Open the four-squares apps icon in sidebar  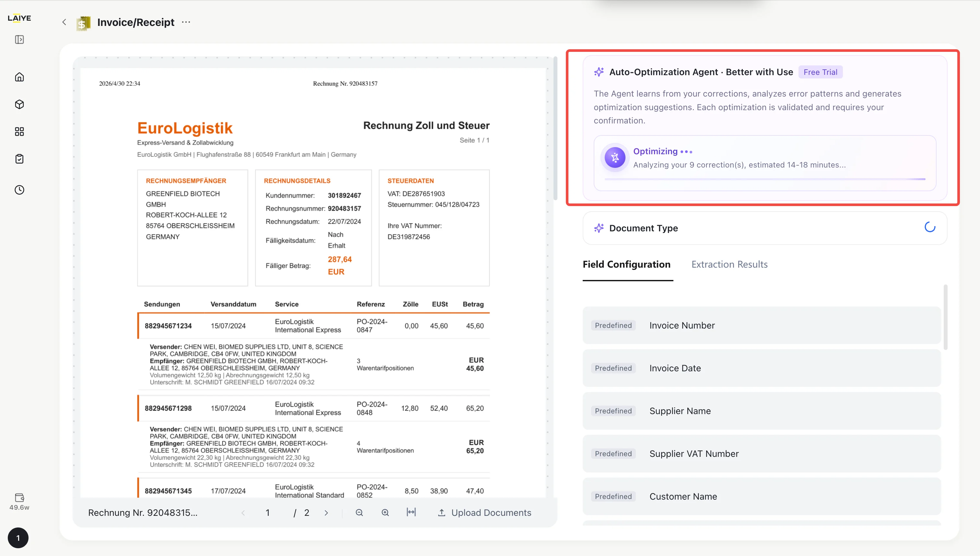(19, 132)
